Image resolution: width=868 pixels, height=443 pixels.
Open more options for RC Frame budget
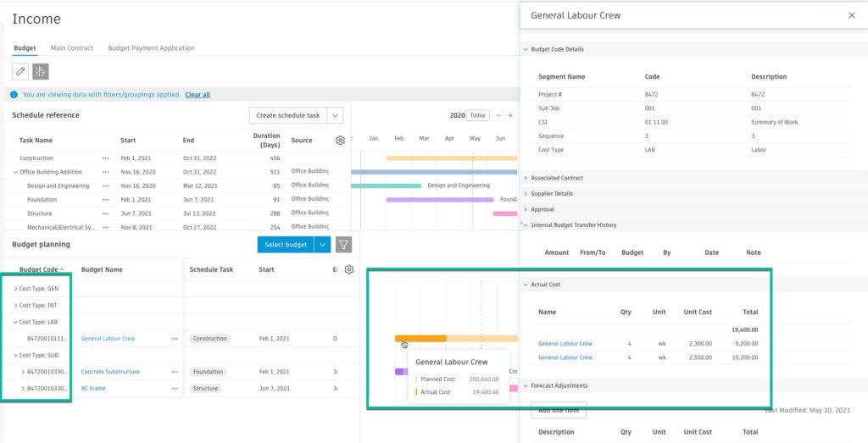click(175, 388)
